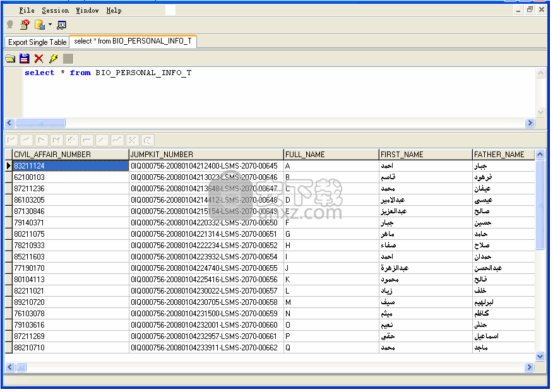This screenshot has width=553, height=392.
Task: Select cell 88210710
Action: pos(71,348)
